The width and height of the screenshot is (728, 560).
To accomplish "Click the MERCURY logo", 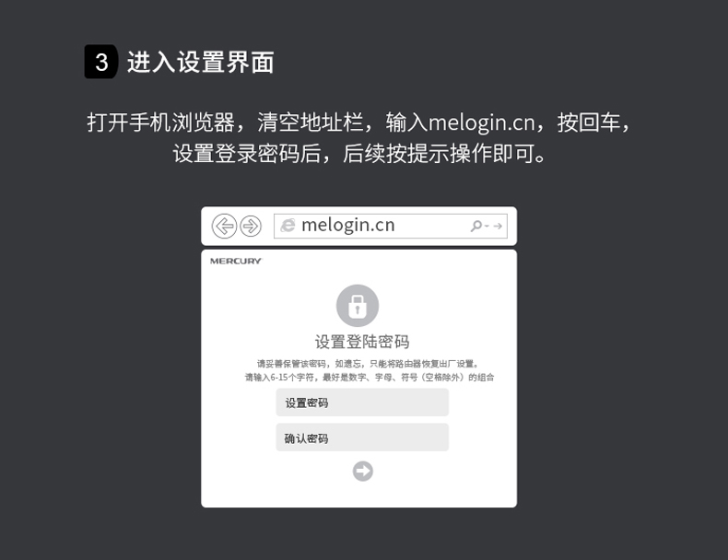I will click(x=236, y=262).
